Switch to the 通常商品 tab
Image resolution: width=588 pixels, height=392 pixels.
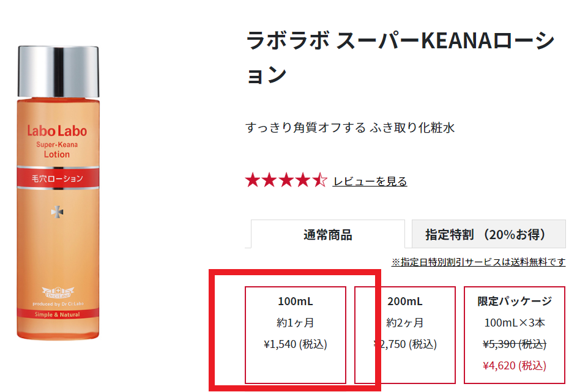[328, 234]
